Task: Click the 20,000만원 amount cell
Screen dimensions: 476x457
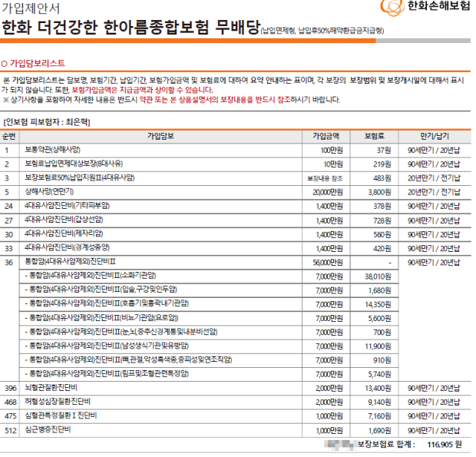Action: pyautogui.click(x=328, y=192)
